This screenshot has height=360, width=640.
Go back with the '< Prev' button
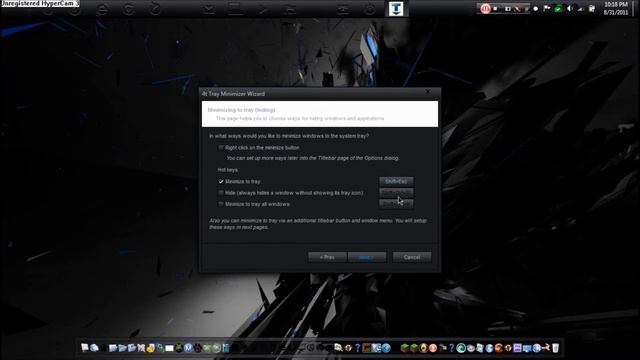click(x=327, y=257)
